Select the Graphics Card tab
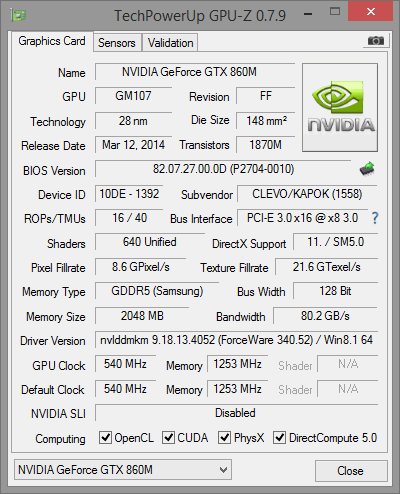Viewport: 400px width, 494px height. 52,41
